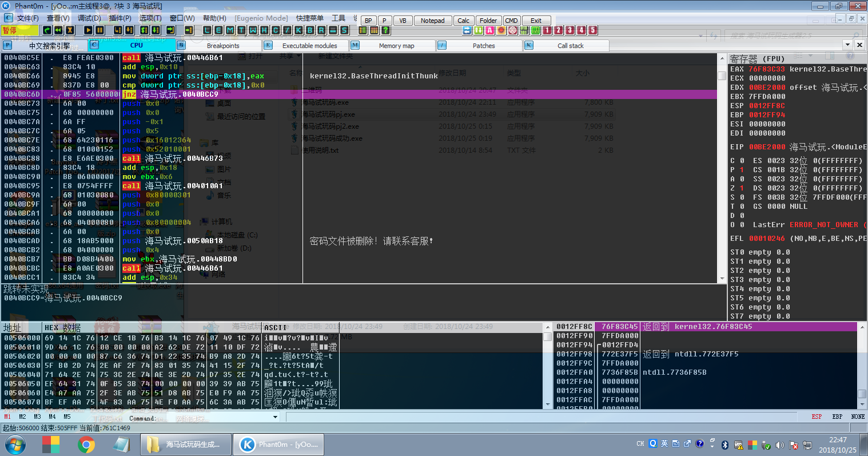Open Source via S toolbar icon
This screenshot has height=456, width=868.
click(344, 30)
